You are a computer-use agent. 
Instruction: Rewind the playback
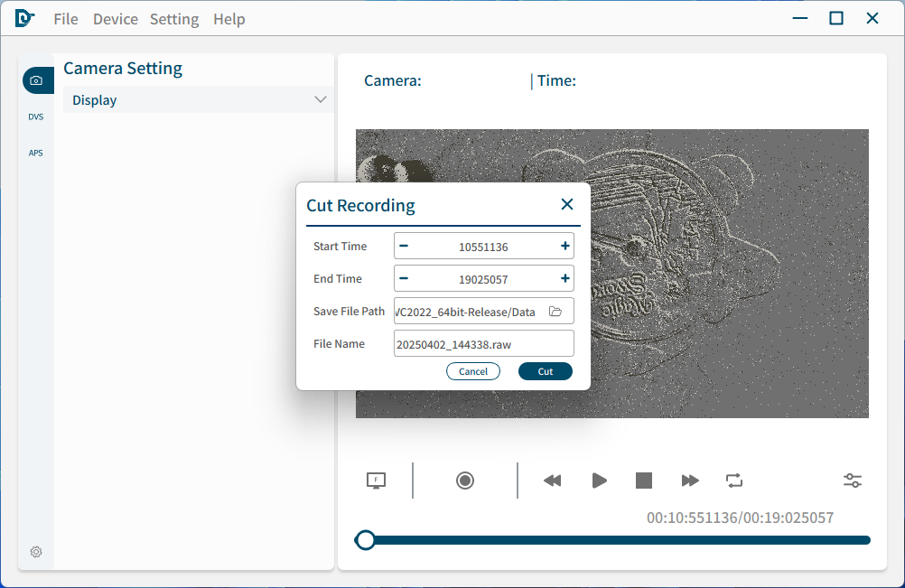(552, 481)
